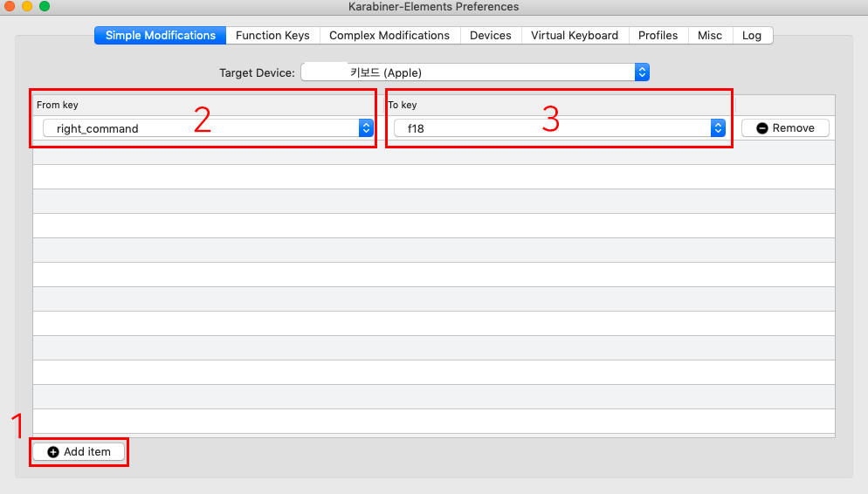Viewport: 868px width, 494px height.
Task: Click the Karabiner-Elements Preferences title
Action: (x=433, y=7)
